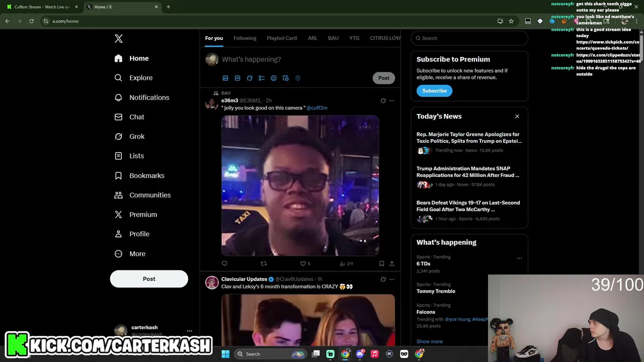Open the Explore page
Viewport: 644px width, 362px height.
point(133,78)
